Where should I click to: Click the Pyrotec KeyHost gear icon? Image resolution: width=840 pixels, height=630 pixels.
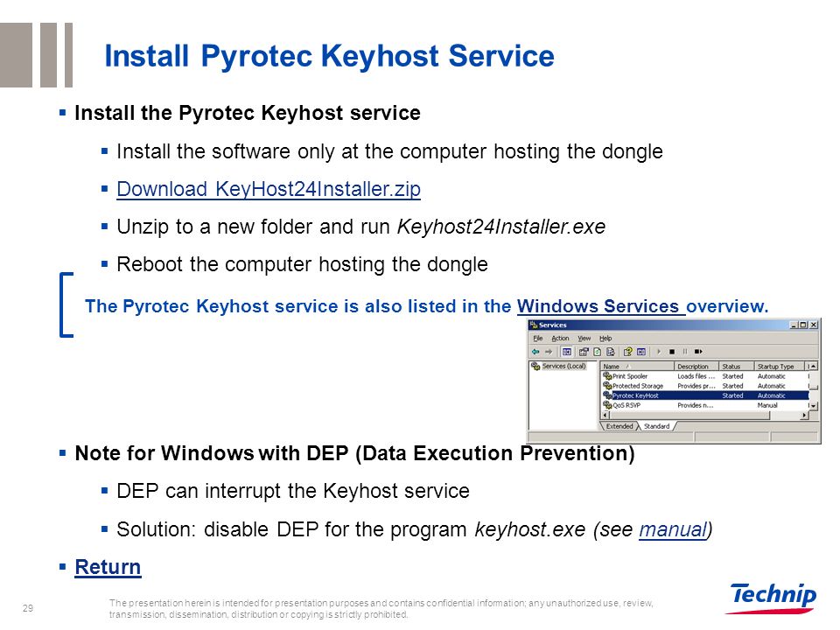tap(607, 395)
